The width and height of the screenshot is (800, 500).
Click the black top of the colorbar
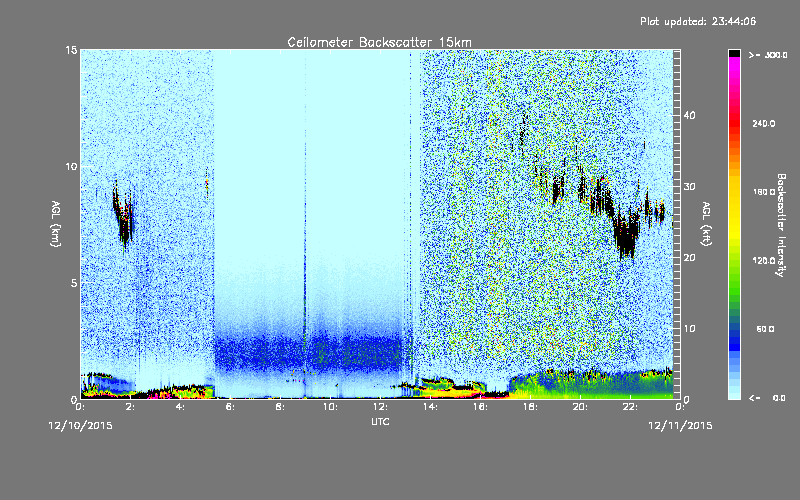coord(734,53)
